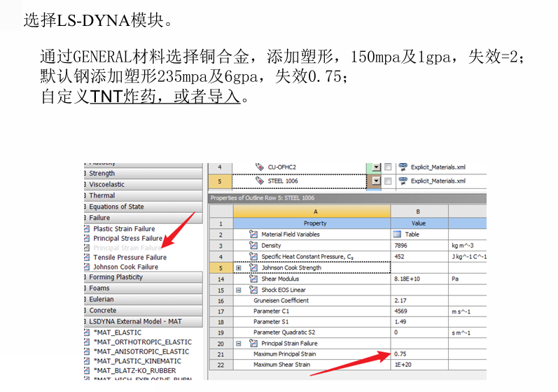Click the Value column heading
The image size is (558, 392).
[x=419, y=223]
